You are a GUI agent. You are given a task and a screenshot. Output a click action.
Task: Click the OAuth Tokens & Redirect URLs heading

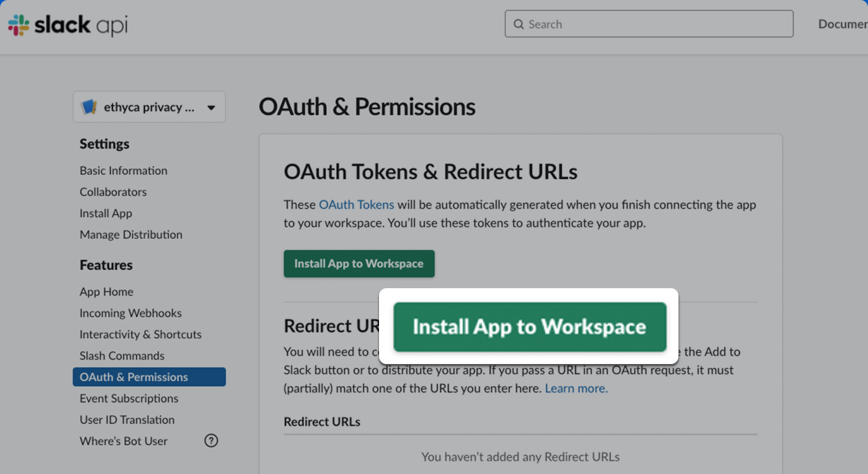point(430,172)
